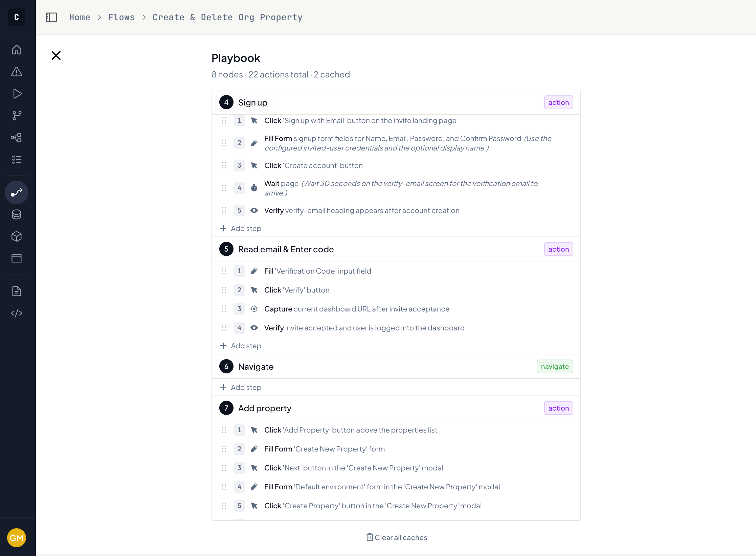Select step Wait 30 seconds on verify-email screen
Viewport: 756px width, 556px height.
pos(396,188)
